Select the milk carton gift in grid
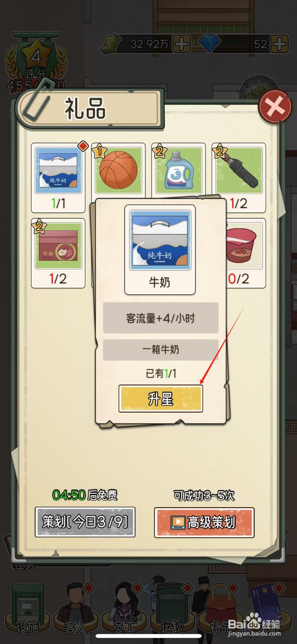The height and width of the screenshot is (644, 297). (x=58, y=178)
